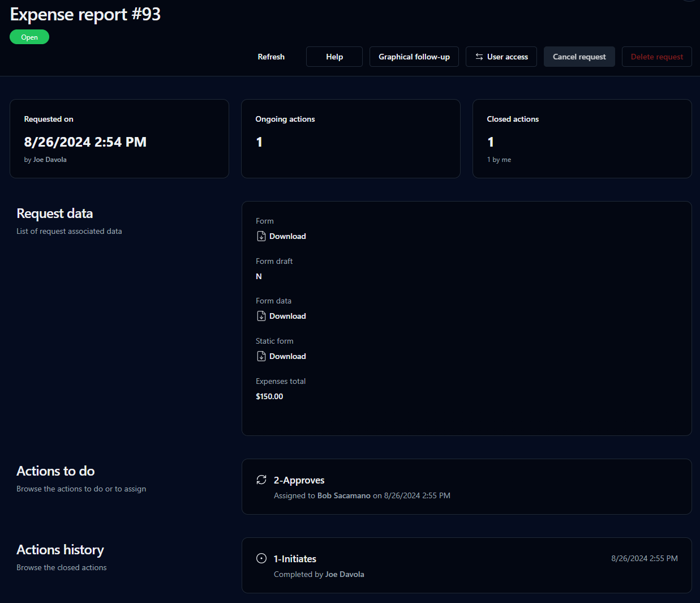Download the Static form file
The height and width of the screenshot is (603, 700).
287,356
